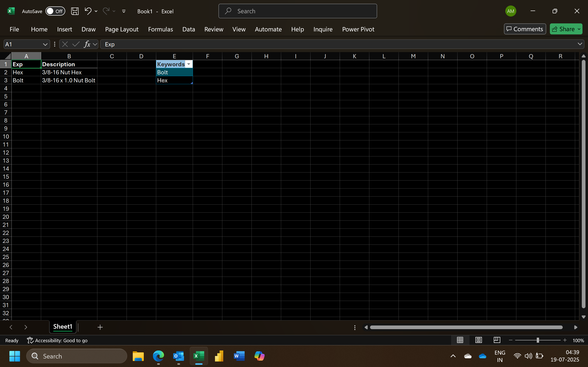This screenshot has width=588, height=367.
Task: Open the Power Pivot tab
Action: pyautogui.click(x=358, y=29)
